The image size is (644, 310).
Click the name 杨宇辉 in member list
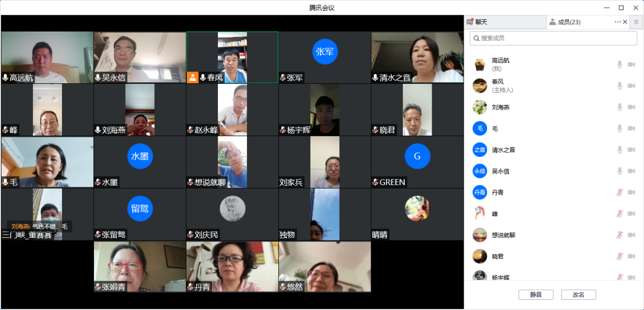500,277
